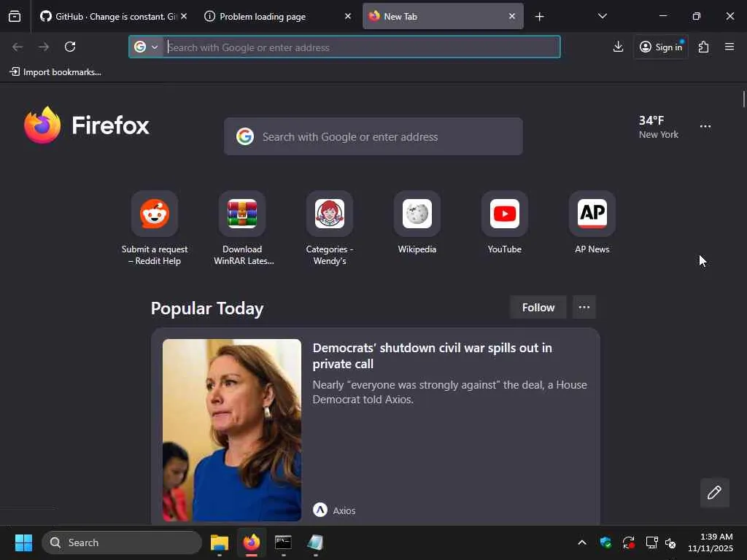The width and height of the screenshot is (747, 560).
Task: Open Democrats' shutdown civil war headline
Action: 432,356
